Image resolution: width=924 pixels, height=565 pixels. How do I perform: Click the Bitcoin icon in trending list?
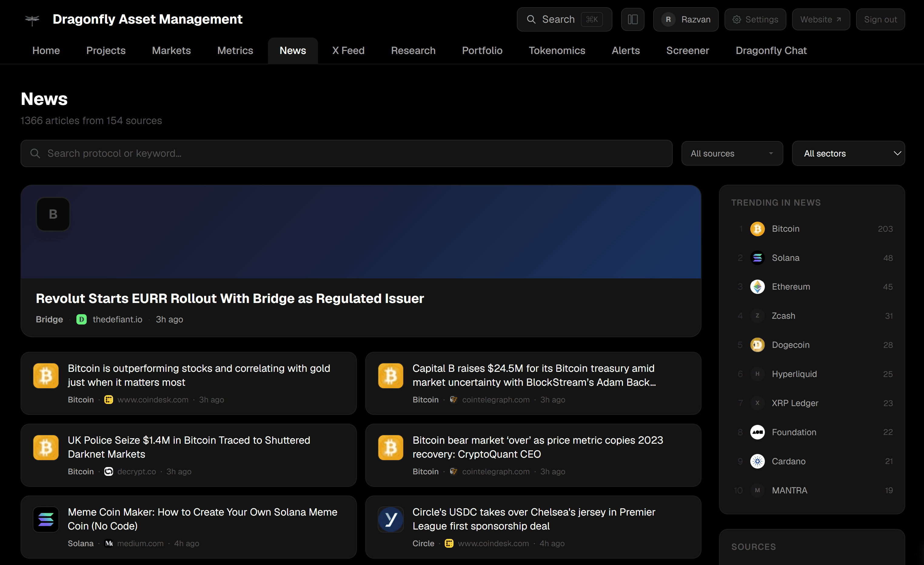[757, 229]
